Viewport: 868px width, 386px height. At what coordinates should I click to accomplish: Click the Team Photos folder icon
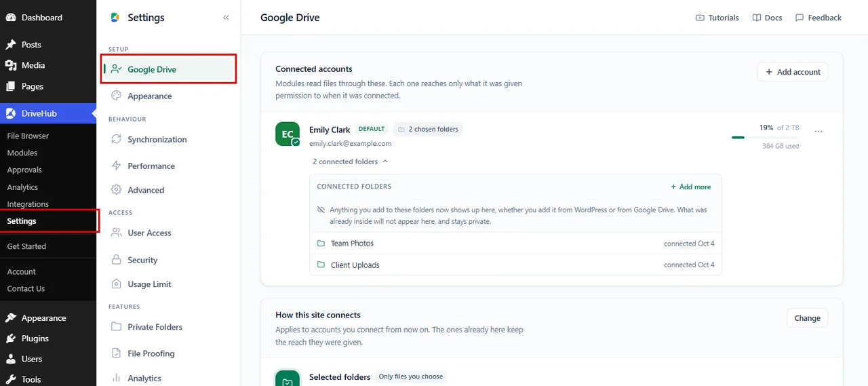click(321, 244)
